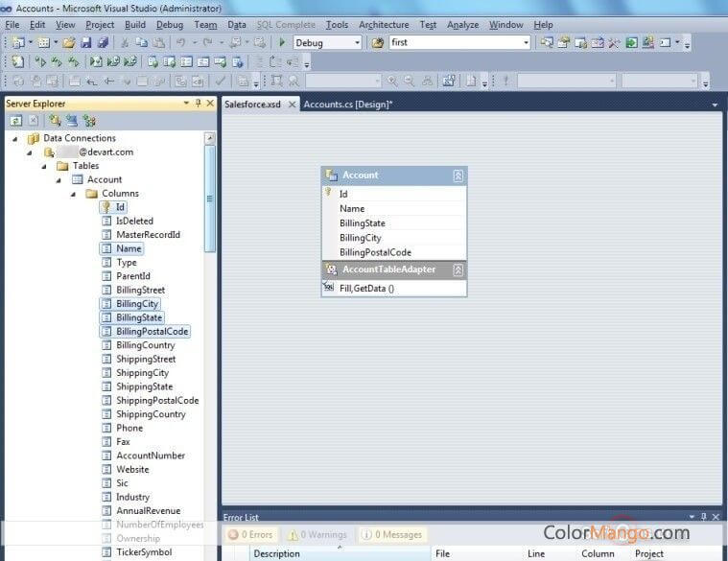Viewport: 728px width, 561px height.
Task: Pin the Server Explorer panel
Action: (199, 103)
